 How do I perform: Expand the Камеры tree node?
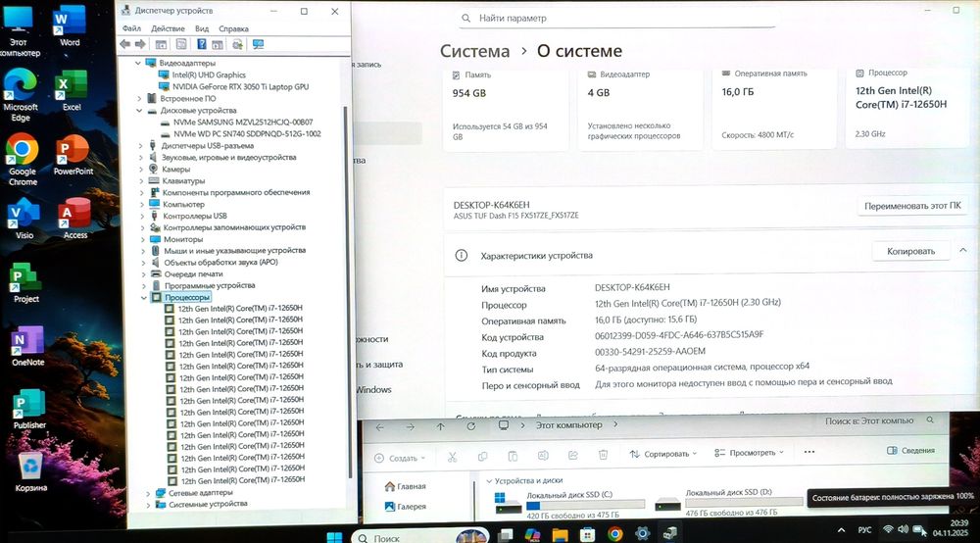tap(140, 170)
